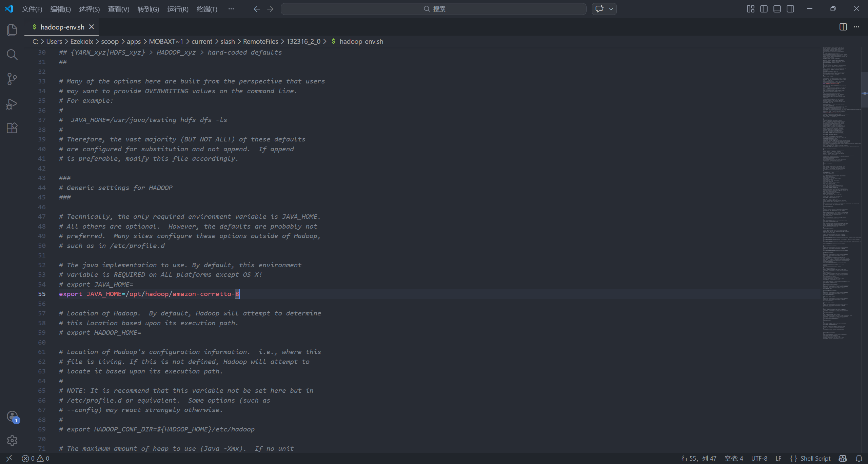This screenshot has height=464, width=868.
Task: Click line number 30 in gutter
Action: [42, 52]
